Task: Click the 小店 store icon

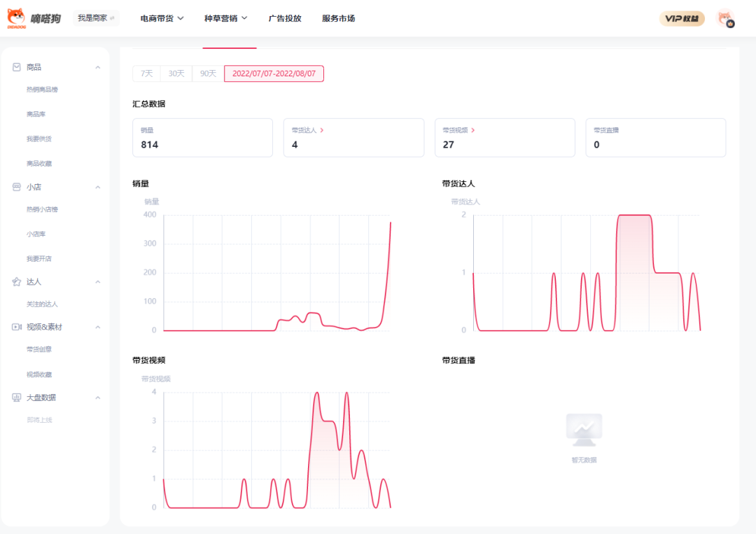Action: 16,187
